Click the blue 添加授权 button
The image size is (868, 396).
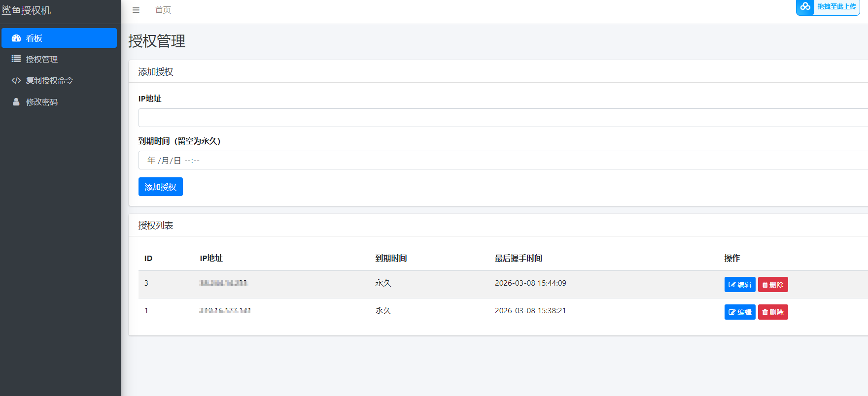coord(161,187)
